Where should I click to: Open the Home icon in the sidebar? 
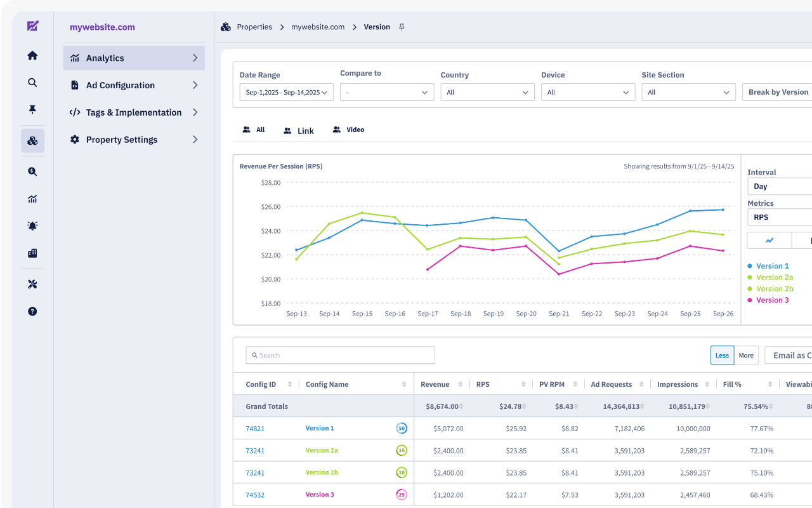click(x=32, y=55)
